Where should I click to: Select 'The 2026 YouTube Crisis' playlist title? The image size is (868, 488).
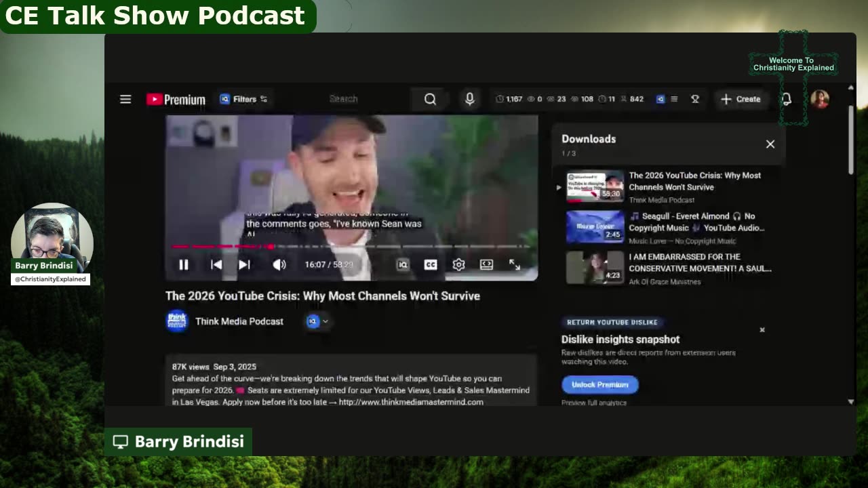pos(694,181)
